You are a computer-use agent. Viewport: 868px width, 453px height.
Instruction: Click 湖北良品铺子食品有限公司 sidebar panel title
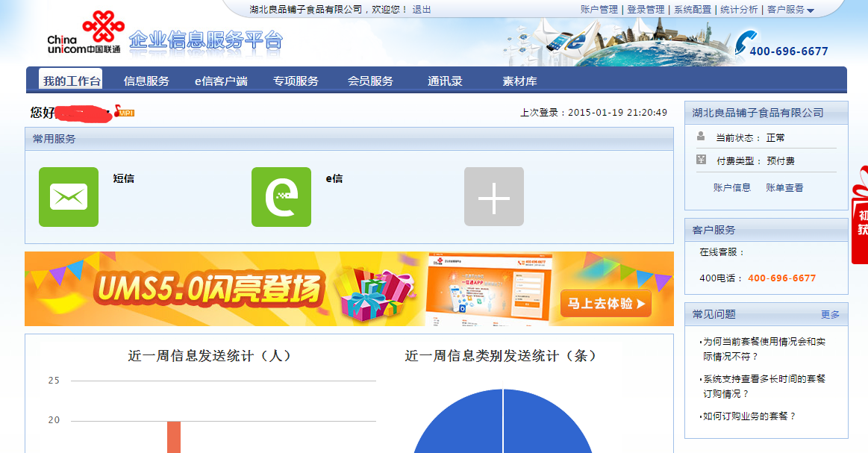point(758,113)
